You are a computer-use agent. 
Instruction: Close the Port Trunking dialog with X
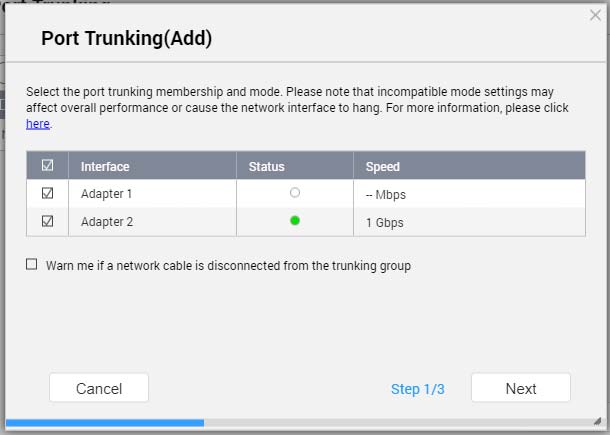(595, 16)
